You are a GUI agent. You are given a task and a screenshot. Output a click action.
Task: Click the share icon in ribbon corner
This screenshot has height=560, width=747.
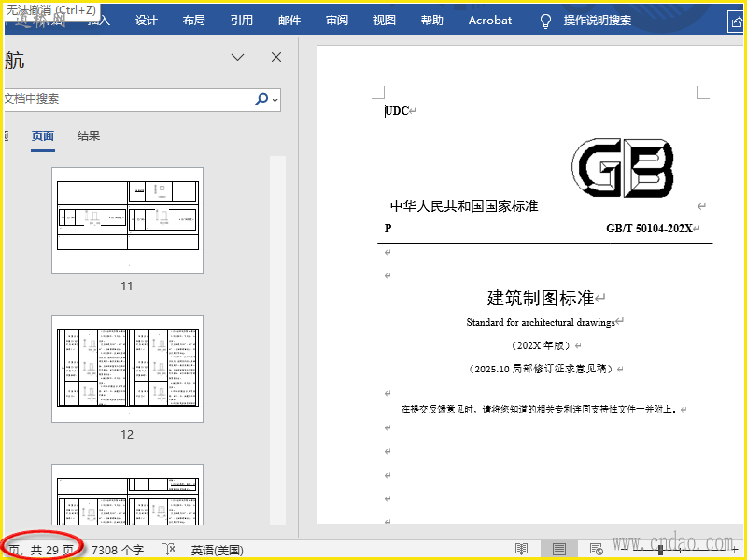(736, 21)
